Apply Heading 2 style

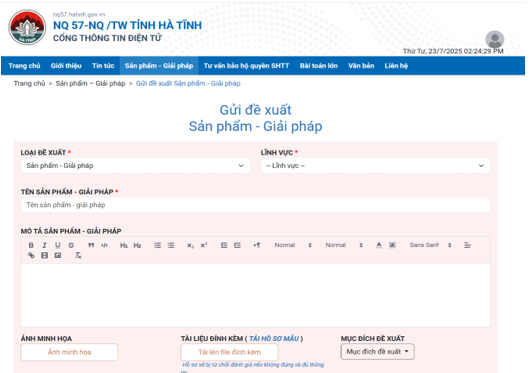(137, 245)
